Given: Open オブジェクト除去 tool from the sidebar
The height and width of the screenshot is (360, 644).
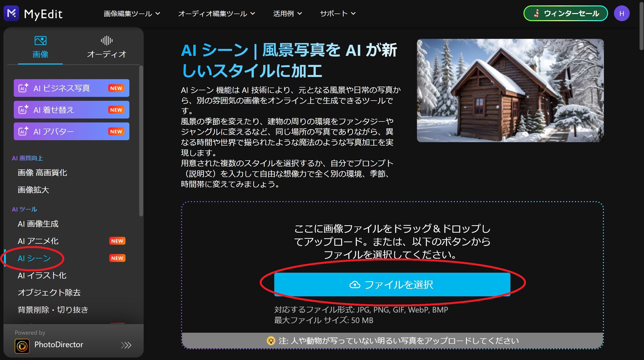Looking at the screenshot, I should pyautogui.click(x=49, y=292).
